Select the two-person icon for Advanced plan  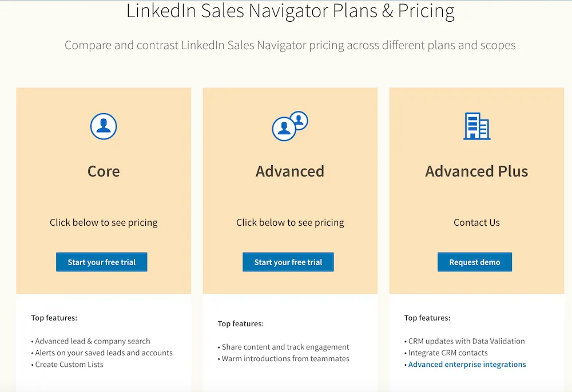point(289,126)
